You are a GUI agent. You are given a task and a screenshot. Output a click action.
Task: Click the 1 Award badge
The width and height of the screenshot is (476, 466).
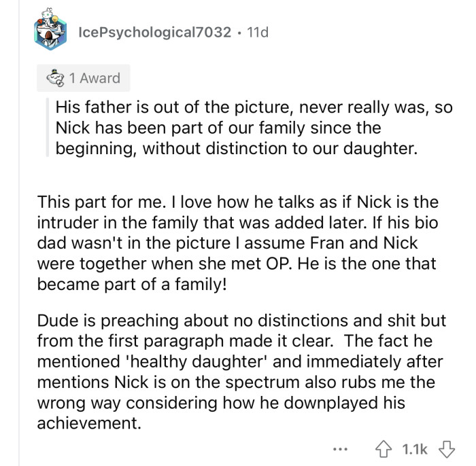(84, 78)
